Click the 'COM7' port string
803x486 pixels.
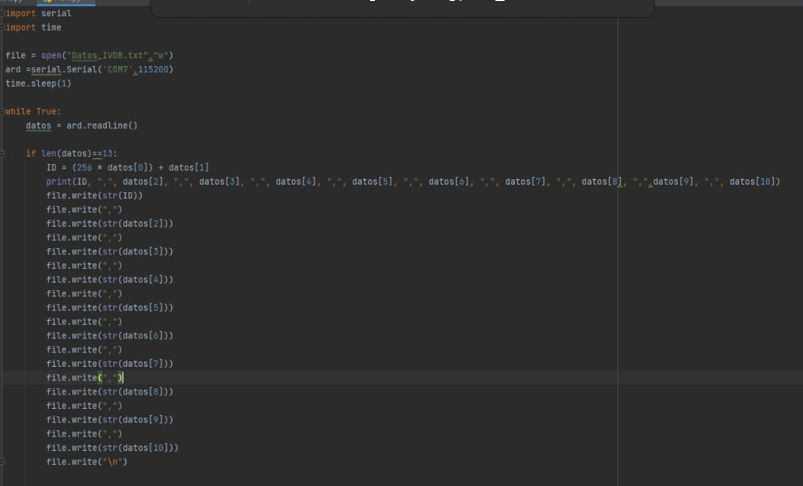pyautogui.click(x=117, y=69)
